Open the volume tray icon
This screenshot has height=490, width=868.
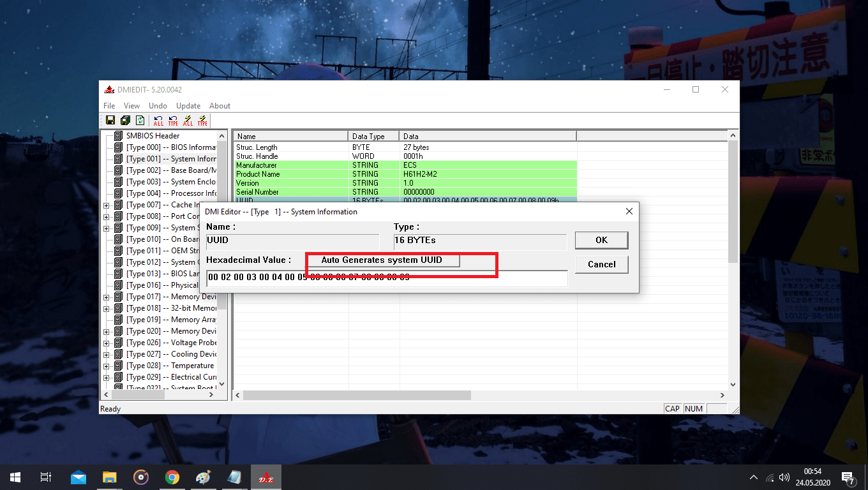784,477
